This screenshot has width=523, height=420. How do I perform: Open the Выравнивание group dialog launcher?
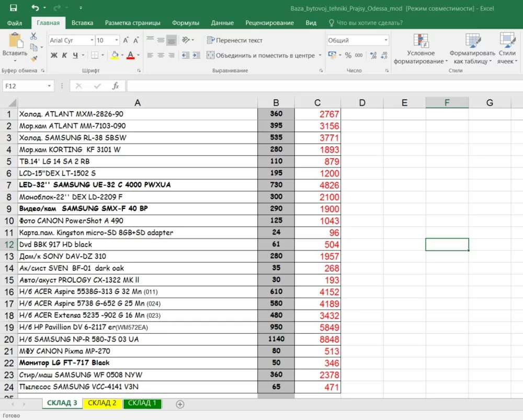point(321,71)
